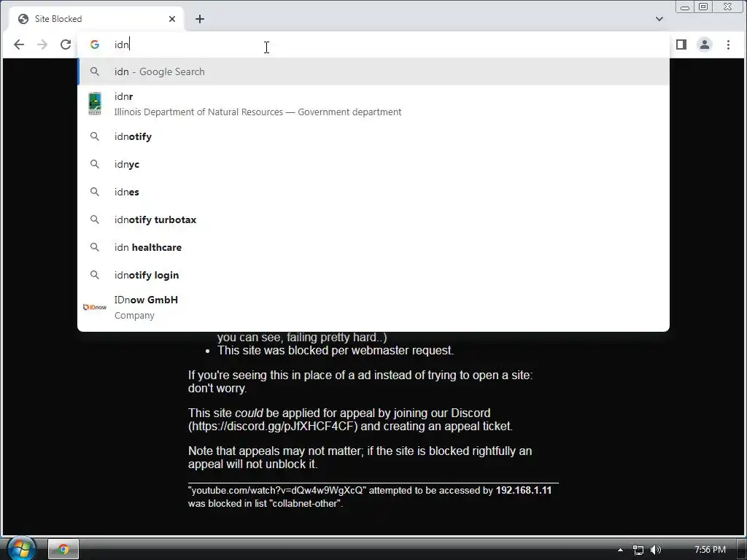
Task: Open Chrome's three-dot menu
Action: [728, 44]
